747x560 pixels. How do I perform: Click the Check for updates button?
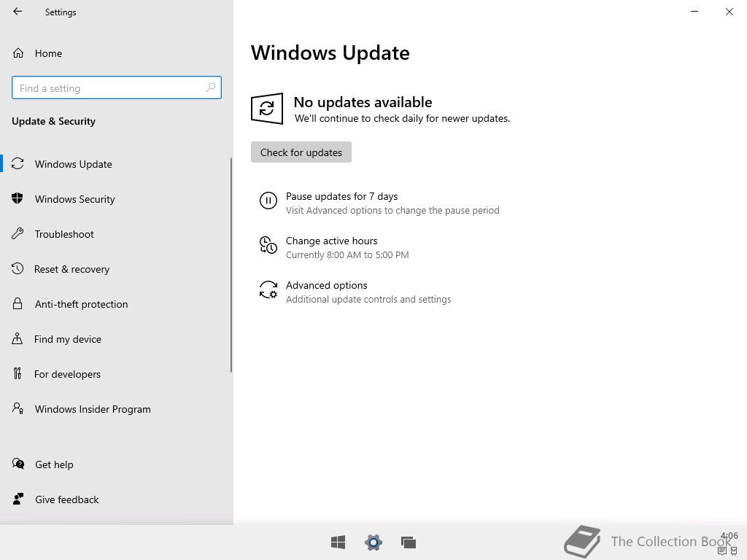(301, 152)
